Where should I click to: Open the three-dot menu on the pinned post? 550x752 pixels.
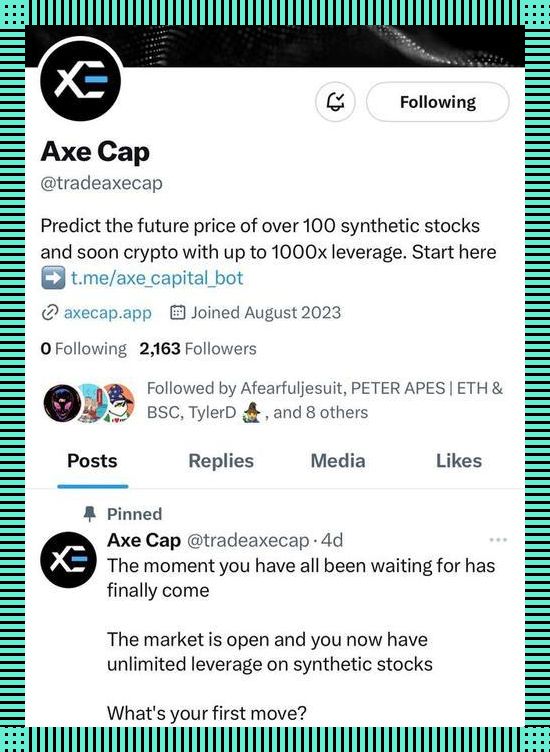click(498, 540)
